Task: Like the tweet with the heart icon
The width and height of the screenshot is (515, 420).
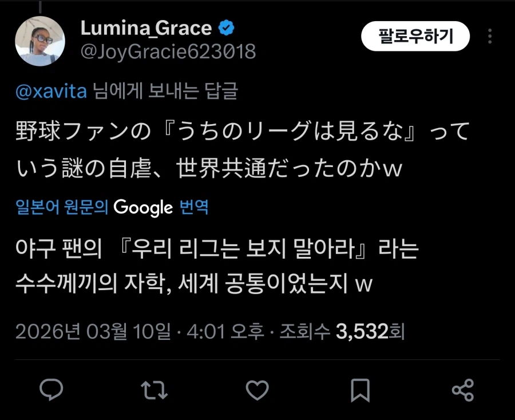Action: click(x=257, y=390)
